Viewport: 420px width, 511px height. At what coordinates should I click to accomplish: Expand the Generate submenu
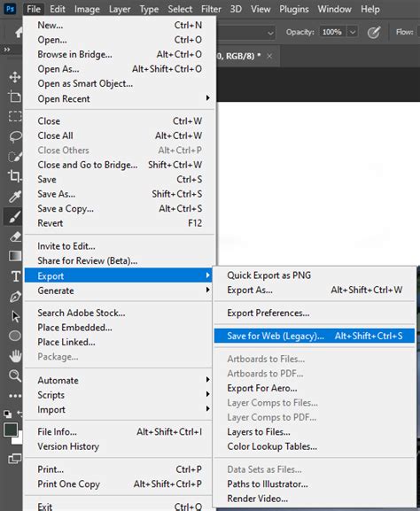coord(119,290)
